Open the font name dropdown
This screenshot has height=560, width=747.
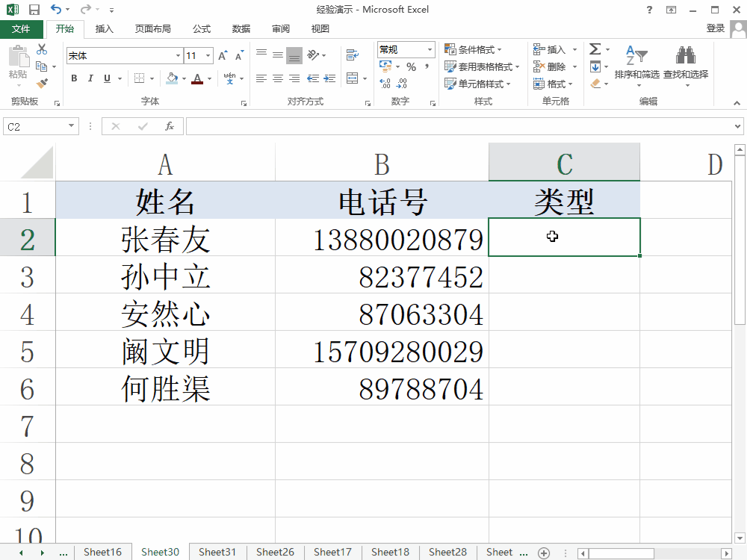(178, 55)
